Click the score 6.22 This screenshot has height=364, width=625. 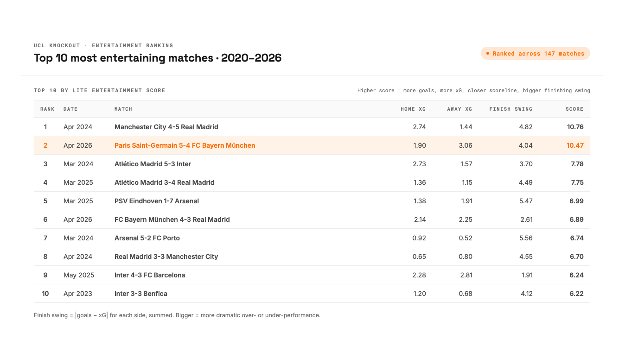tap(577, 294)
